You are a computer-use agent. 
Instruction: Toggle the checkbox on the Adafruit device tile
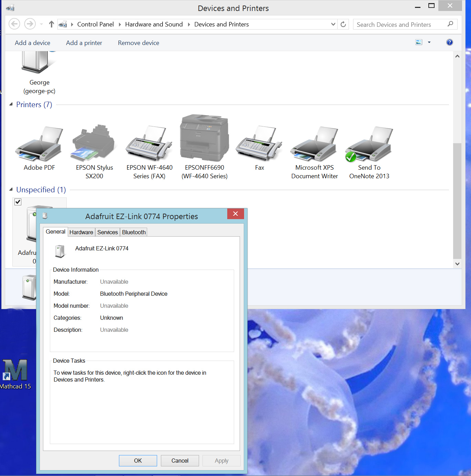pos(18,202)
